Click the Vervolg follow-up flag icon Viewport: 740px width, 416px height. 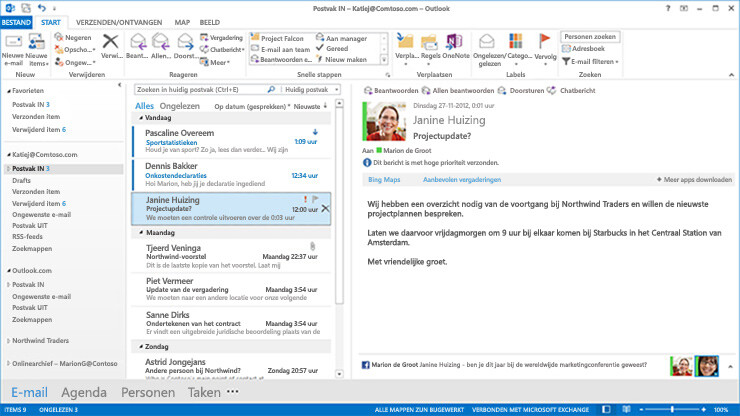(x=545, y=41)
